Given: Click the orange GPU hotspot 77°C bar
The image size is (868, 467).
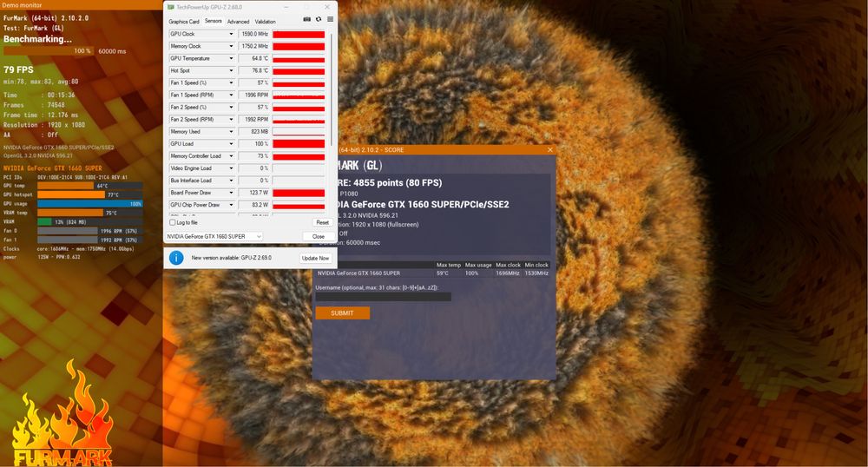Looking at the screenshot, I should pyautogui.click(x=71, y=194).
